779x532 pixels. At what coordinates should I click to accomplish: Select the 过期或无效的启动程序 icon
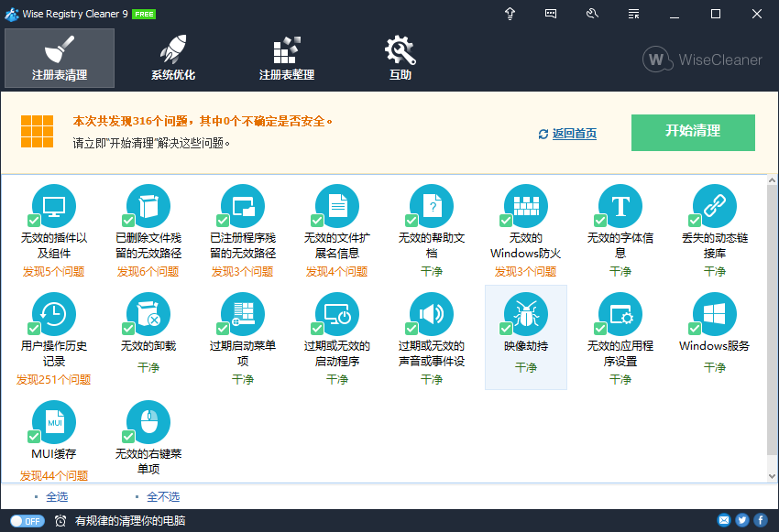click(x=337, y=314)
